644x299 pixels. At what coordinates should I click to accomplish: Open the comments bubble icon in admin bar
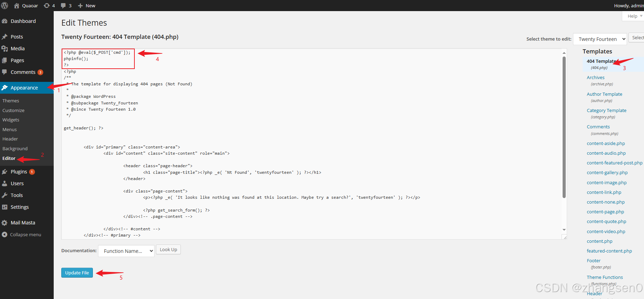coord(63,6)
